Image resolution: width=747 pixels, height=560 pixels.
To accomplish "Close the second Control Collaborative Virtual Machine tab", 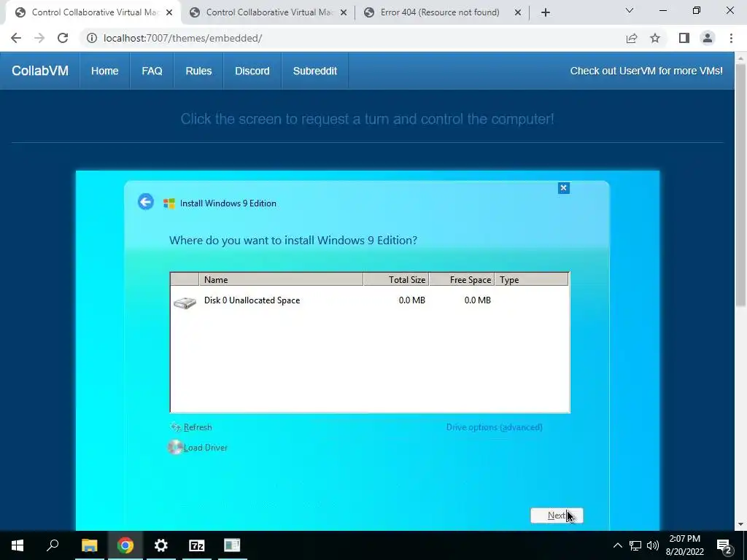I will (343, 12).
